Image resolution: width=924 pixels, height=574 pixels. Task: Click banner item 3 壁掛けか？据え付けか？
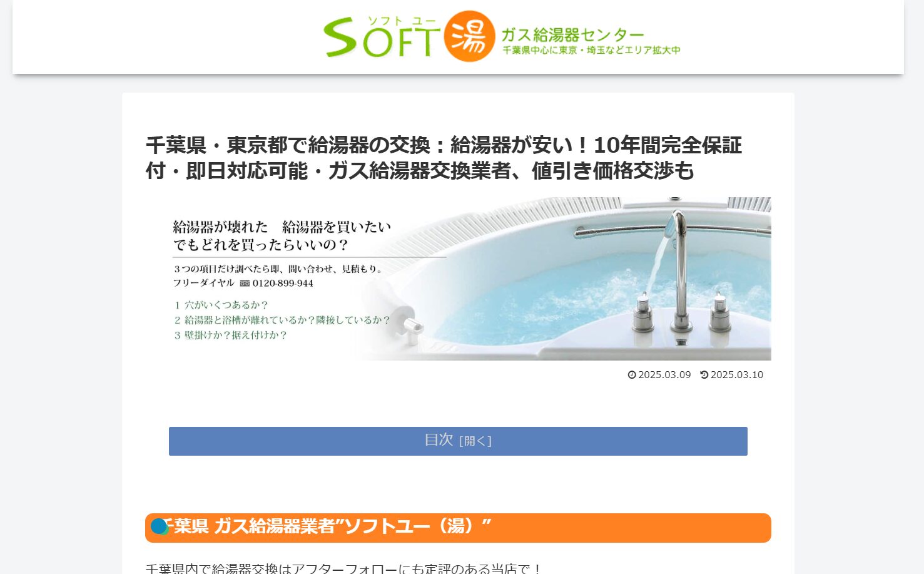point(230,335)
